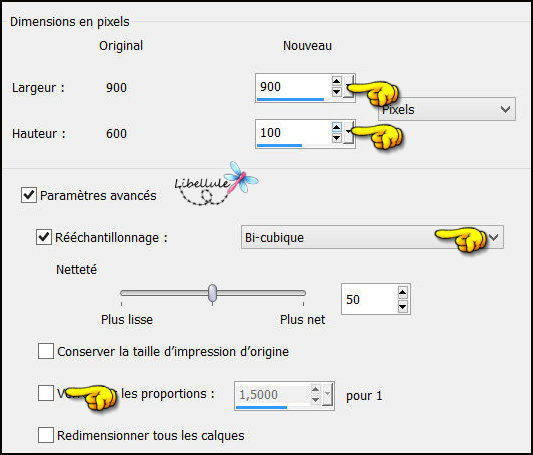Click the Hauteur increment up arrow
Screen dimensions: 533x455
[336, 127]
